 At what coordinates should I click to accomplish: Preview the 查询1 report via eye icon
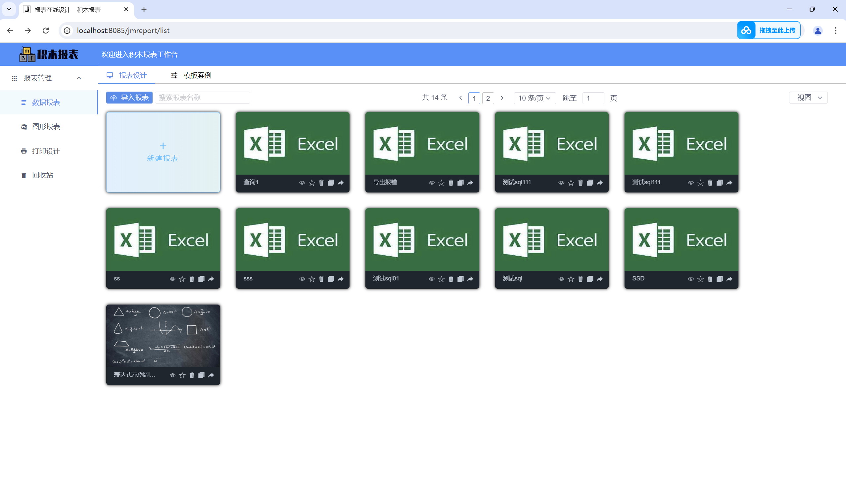tap(302, 183)
